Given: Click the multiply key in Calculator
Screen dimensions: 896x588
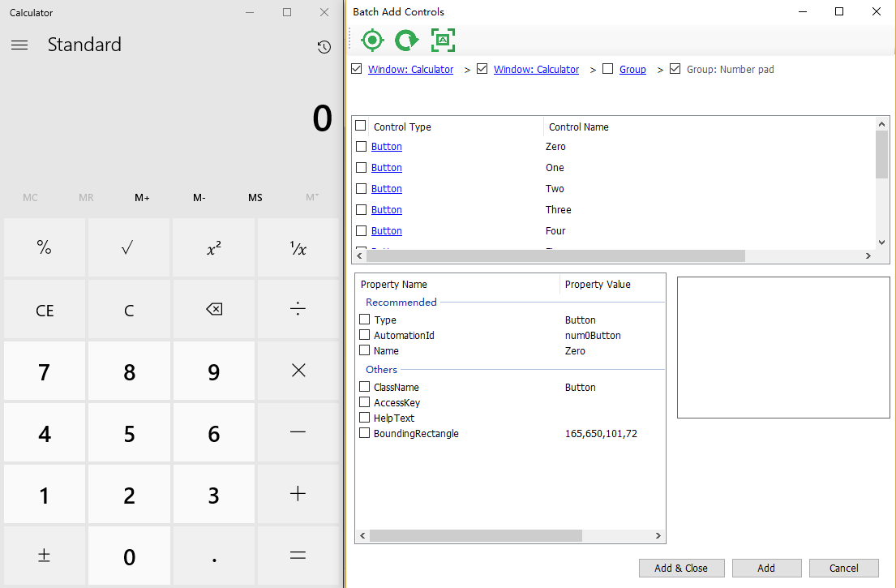Looking at the screenshot, I should pyautogui.click(x=298, y=371).
